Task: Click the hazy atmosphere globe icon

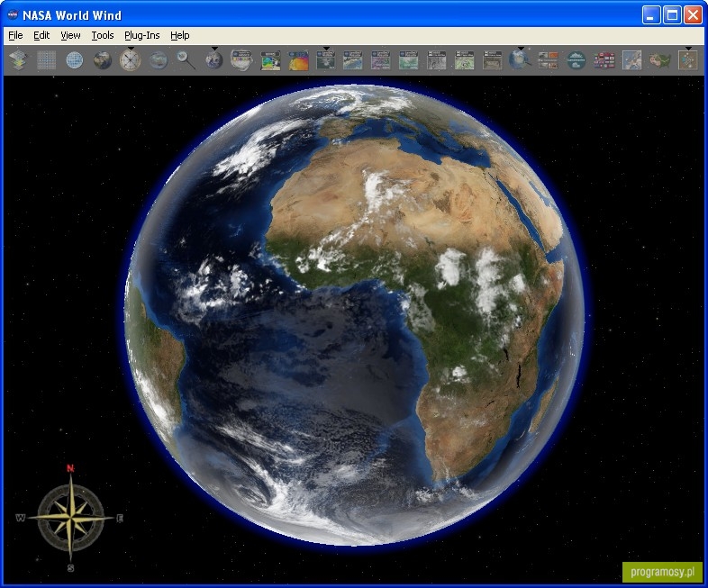Action: [x=159, y=60]
